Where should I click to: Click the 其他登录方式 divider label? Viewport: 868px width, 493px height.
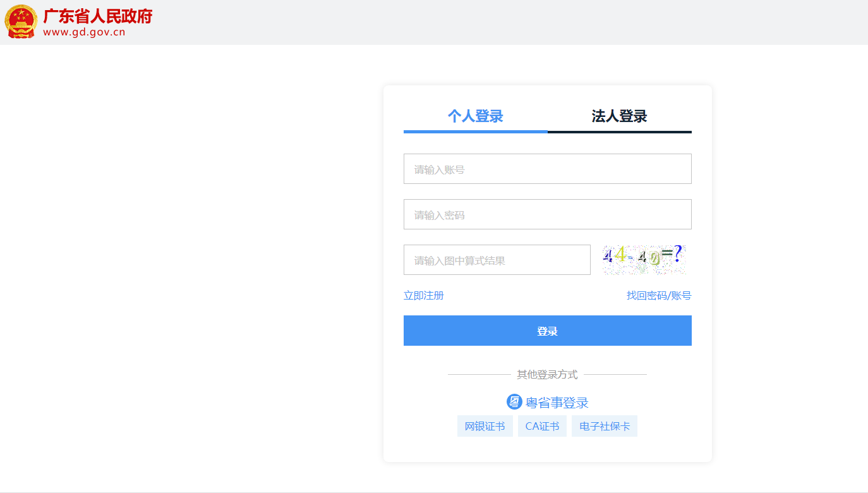pyautogui.click(x=547, y=375)
